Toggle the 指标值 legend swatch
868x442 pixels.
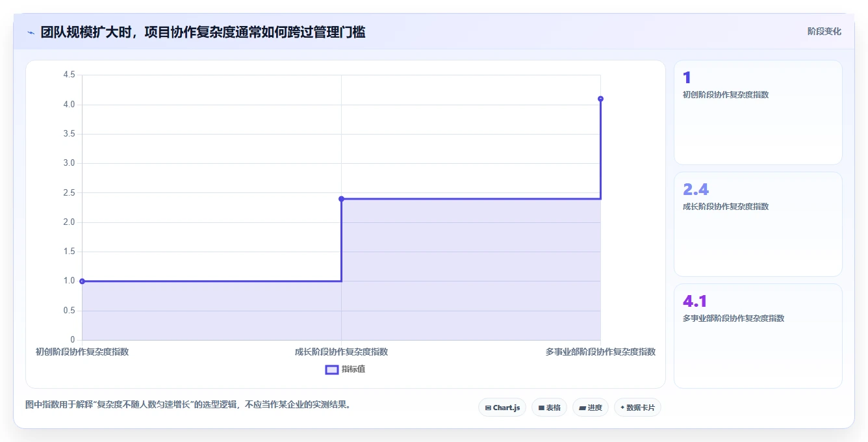331,369
